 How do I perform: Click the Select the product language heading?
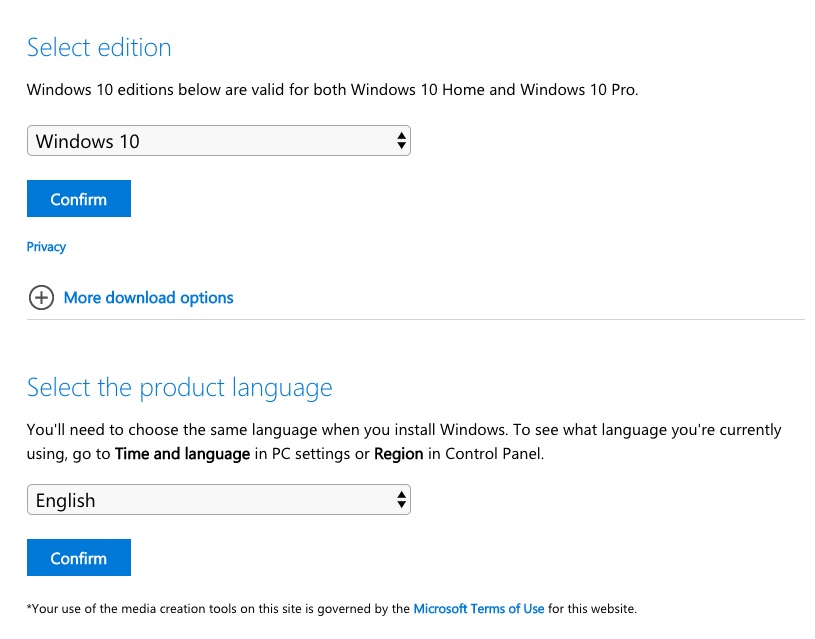click(179, 388)
